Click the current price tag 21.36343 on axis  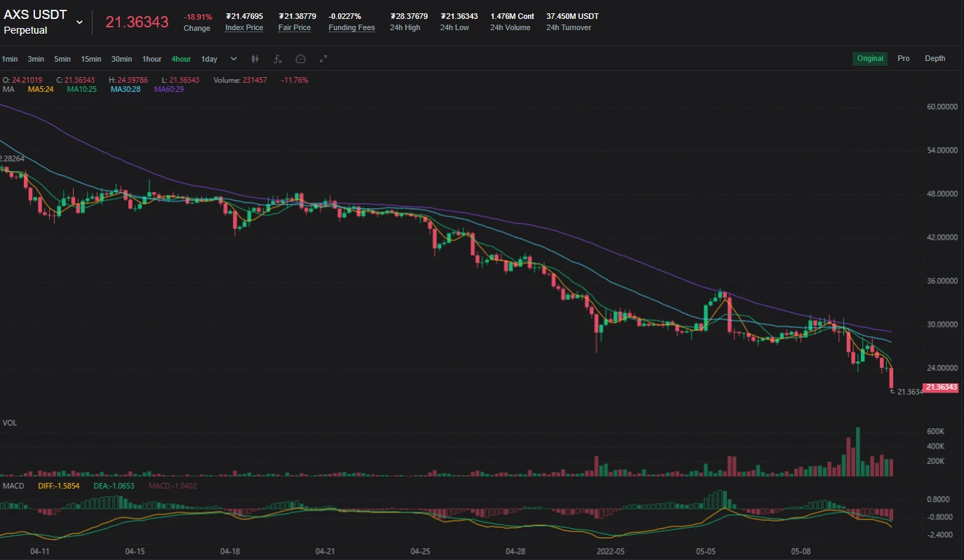tap(940, 387)
